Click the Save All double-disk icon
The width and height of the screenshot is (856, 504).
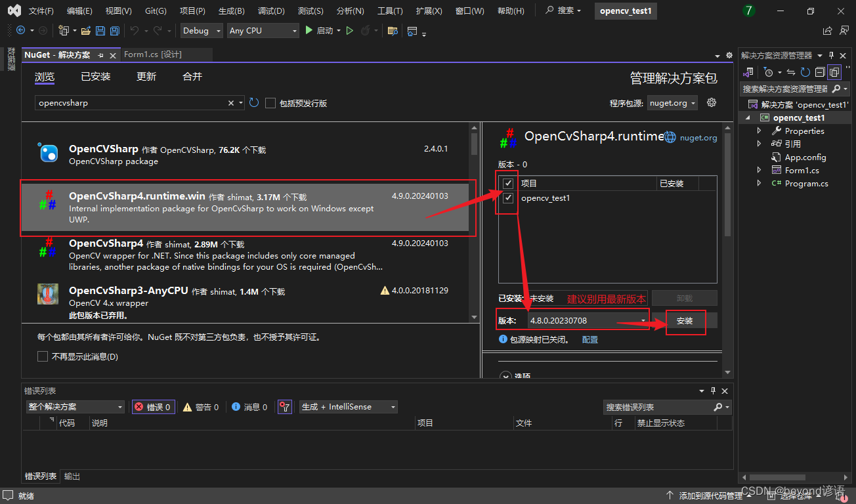[114, 30]
